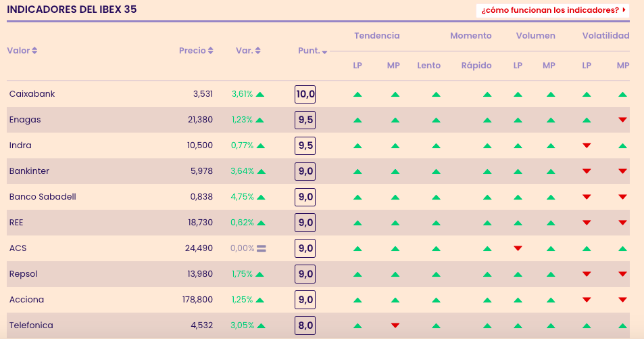Click Telefonica red Tendencia MP down arrow
The width and height of the screenshot is (644, 339).
pos(395,325)
